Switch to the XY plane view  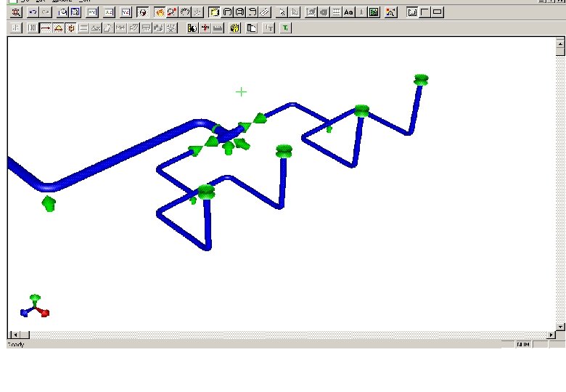[92, 12]
